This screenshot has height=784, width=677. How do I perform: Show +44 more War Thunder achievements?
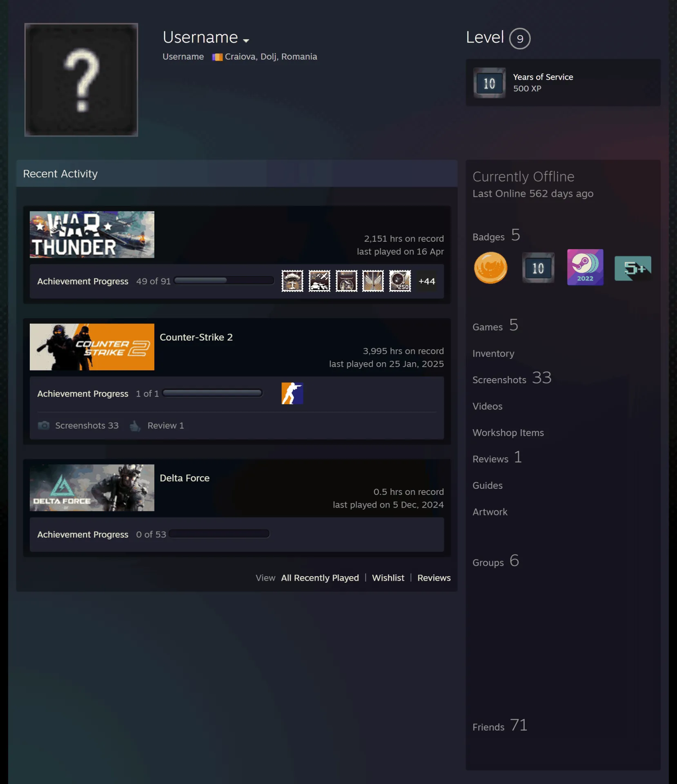(x=427, y=281)
